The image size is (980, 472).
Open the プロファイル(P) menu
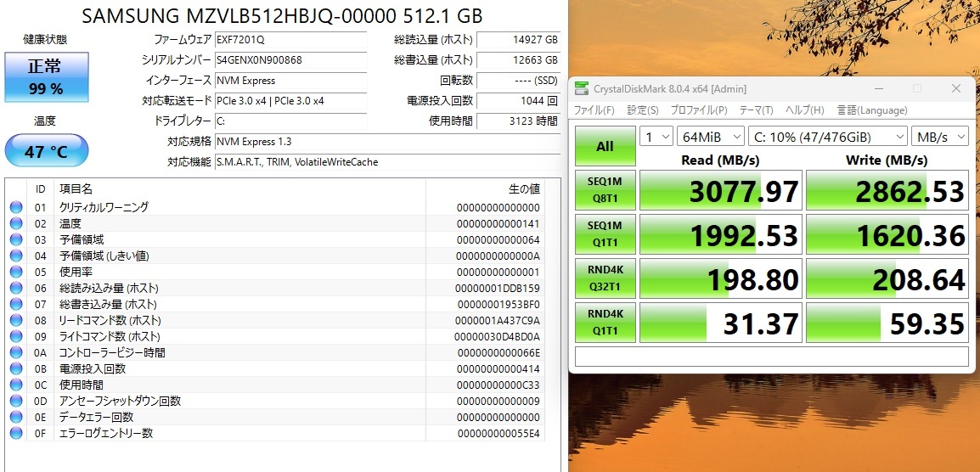click(699, 110)
